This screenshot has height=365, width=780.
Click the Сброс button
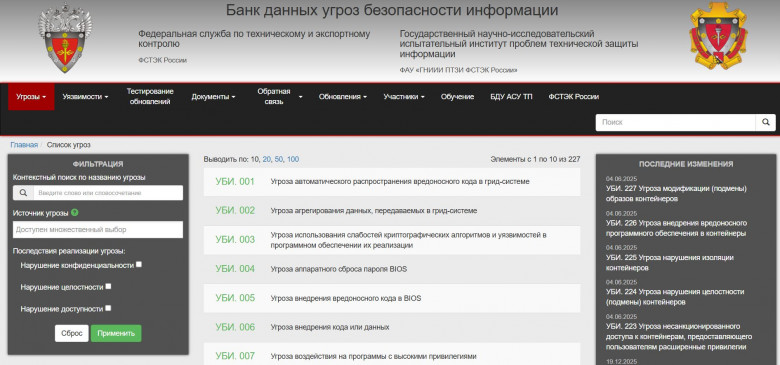click(72, 333)
